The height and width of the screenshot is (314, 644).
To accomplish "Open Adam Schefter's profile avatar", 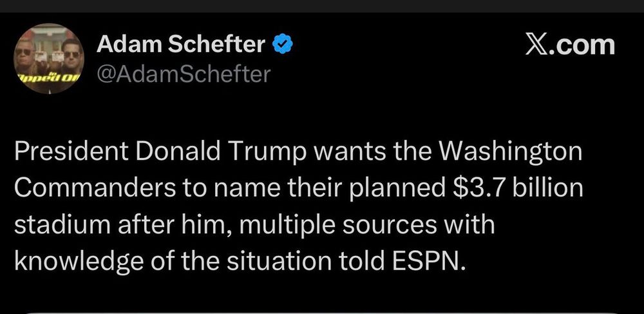I will (49, 59).
